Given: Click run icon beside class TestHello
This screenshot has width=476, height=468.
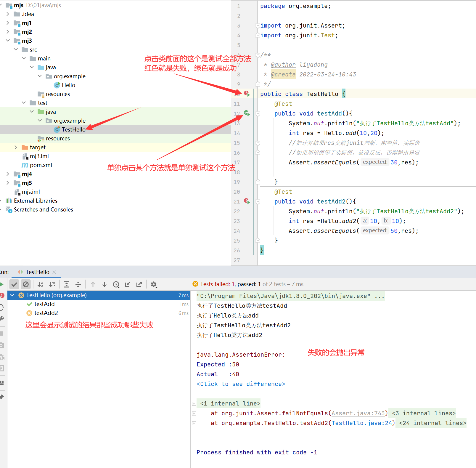Looking at the screenshot, I should 247,94.
